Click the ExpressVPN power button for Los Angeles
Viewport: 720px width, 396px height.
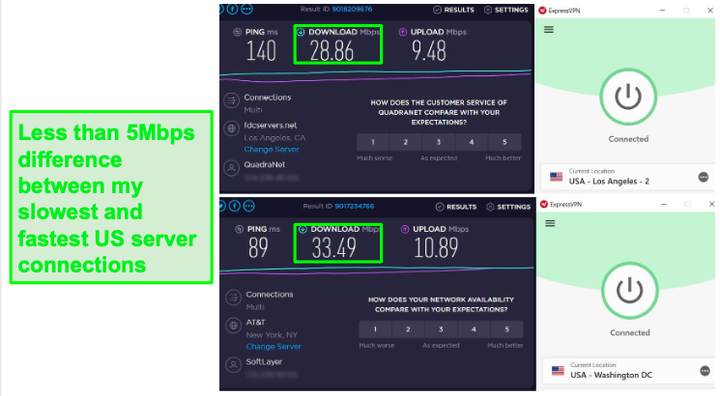pos(628,97)
